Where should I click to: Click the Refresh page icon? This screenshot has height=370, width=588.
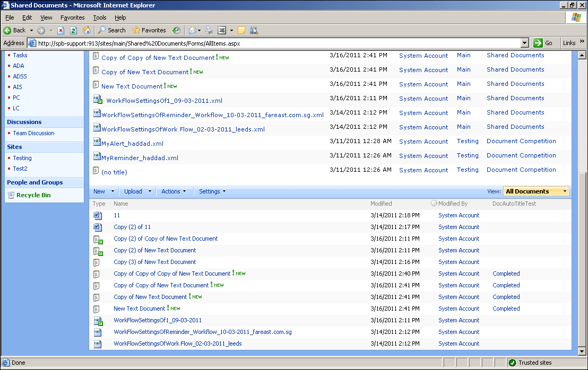[73, 30]
